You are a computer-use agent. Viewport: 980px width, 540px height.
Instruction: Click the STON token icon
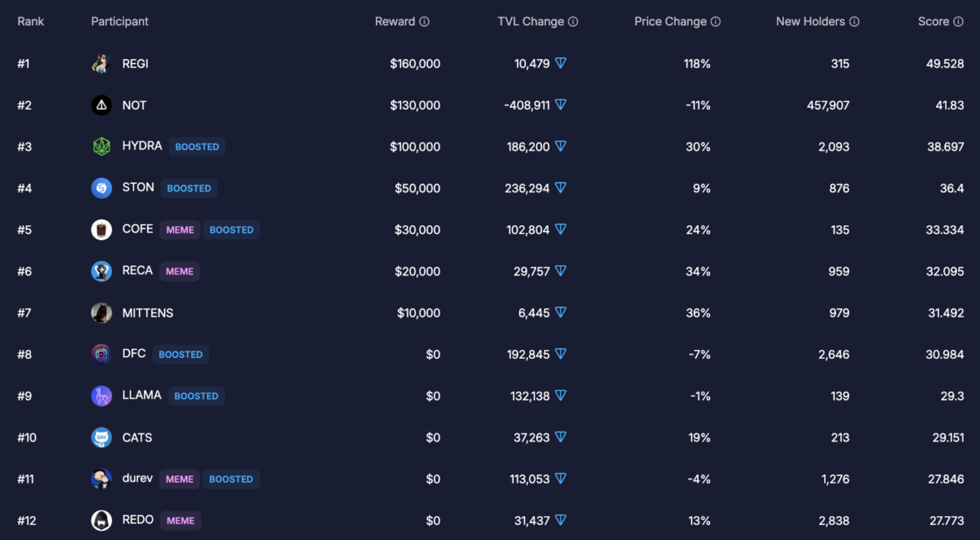(x=101, y=188)
